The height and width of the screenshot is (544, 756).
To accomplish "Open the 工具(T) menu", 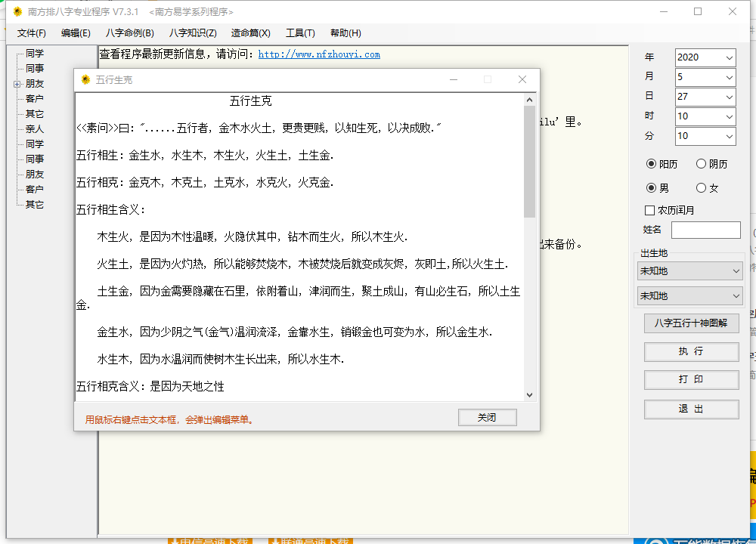I will coord(300,33).
